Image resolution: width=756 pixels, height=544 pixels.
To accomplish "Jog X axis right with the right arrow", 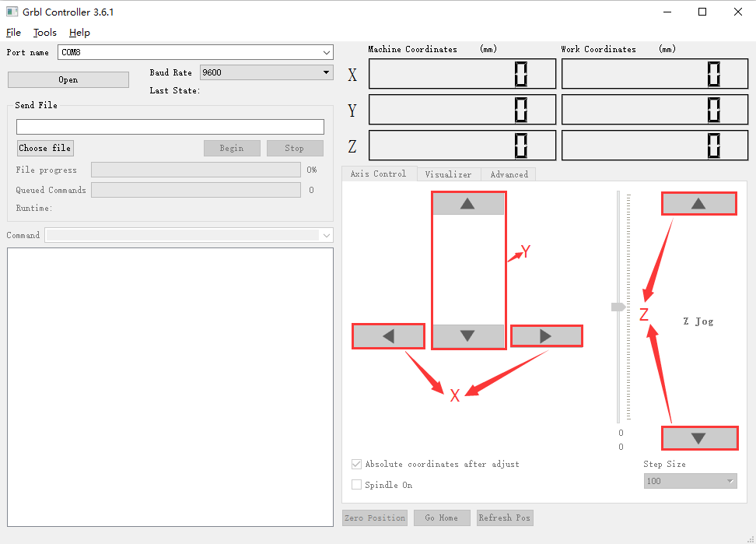I will click(x=546, y=335).
